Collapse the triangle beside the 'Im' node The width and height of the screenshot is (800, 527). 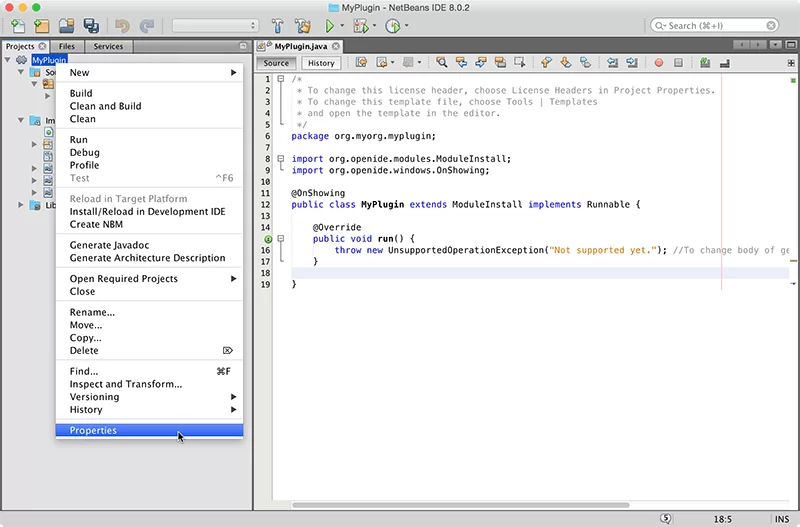(21, 120)
